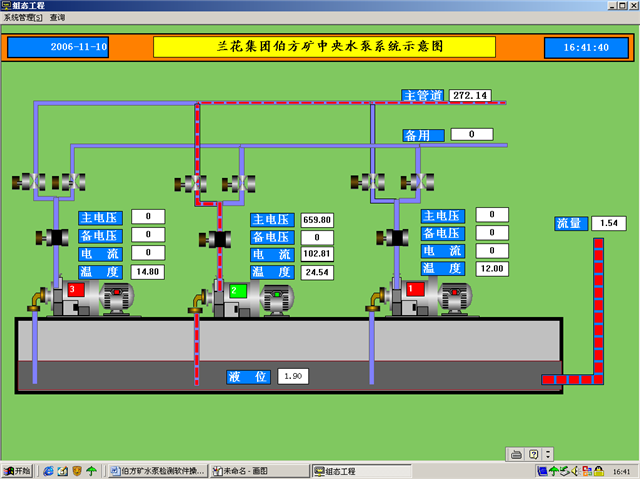
Task: Click the backup pipe valve of pump 3
Action: click(x=69, y=182)
